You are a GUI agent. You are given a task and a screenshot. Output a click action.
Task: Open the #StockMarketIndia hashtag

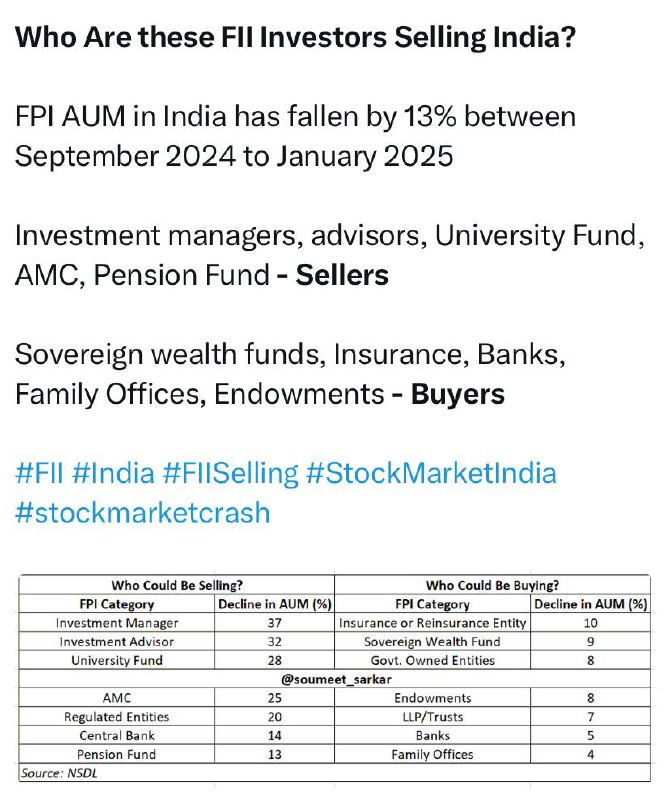(x=431, y=472)
